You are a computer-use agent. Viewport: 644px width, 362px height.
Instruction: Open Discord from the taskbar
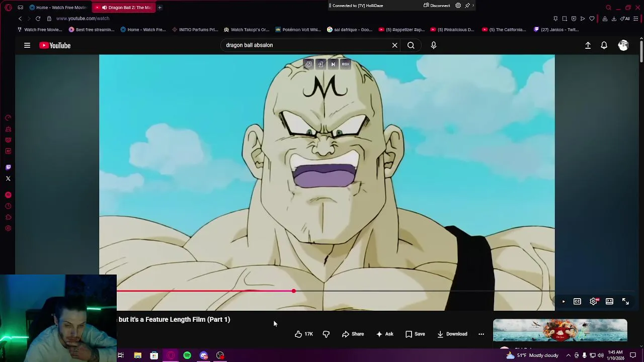[204, 355]
